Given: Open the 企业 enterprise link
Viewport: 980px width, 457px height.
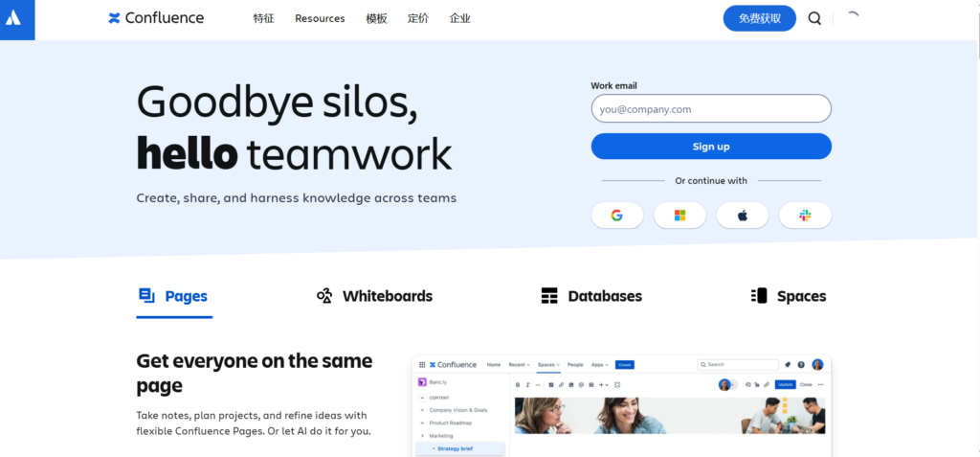Looking at the screenshot, I should pyautogui.click(x=459, y=18).
